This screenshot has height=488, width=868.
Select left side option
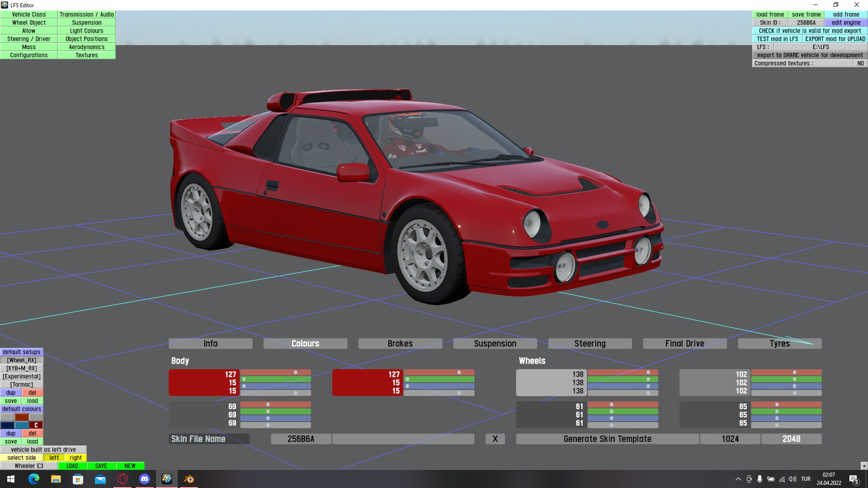coord(54,458)
